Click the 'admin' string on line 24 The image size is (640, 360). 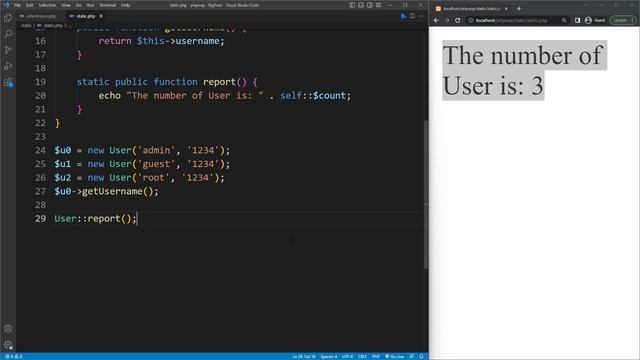156,150
